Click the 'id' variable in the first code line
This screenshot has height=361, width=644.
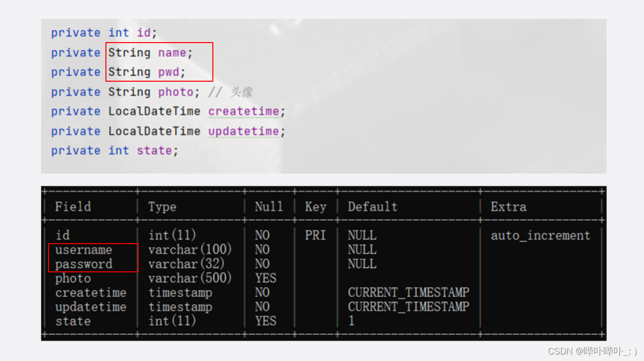144,33
